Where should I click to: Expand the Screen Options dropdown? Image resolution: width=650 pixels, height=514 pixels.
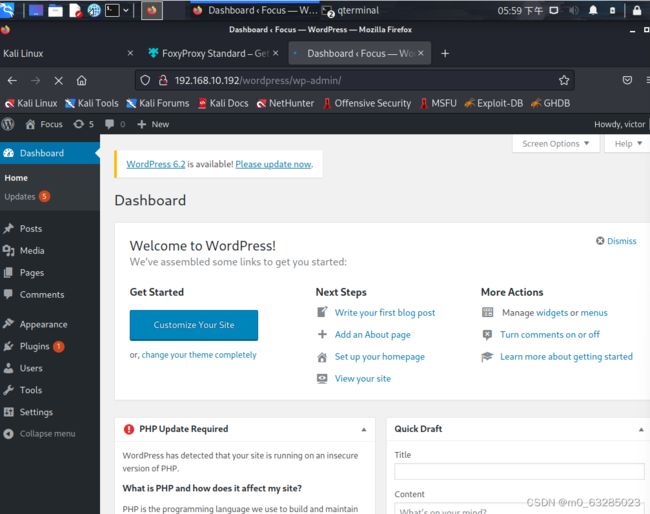(x=555, y=144)
